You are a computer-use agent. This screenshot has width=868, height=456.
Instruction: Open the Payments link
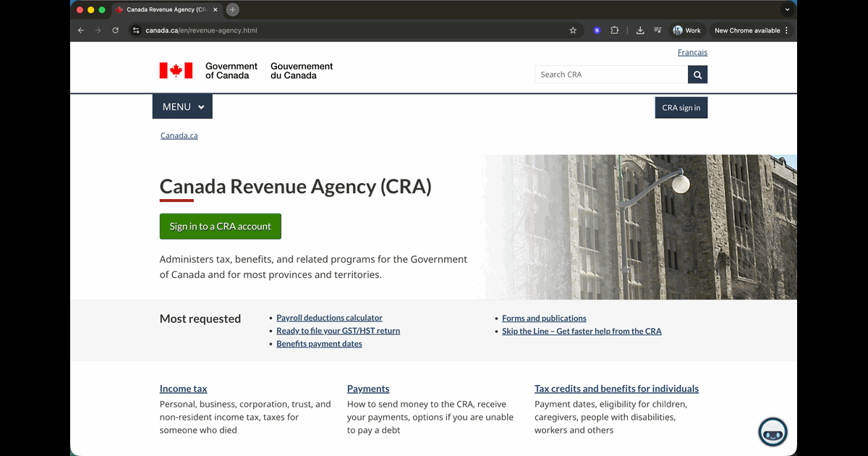coord(368,389)
